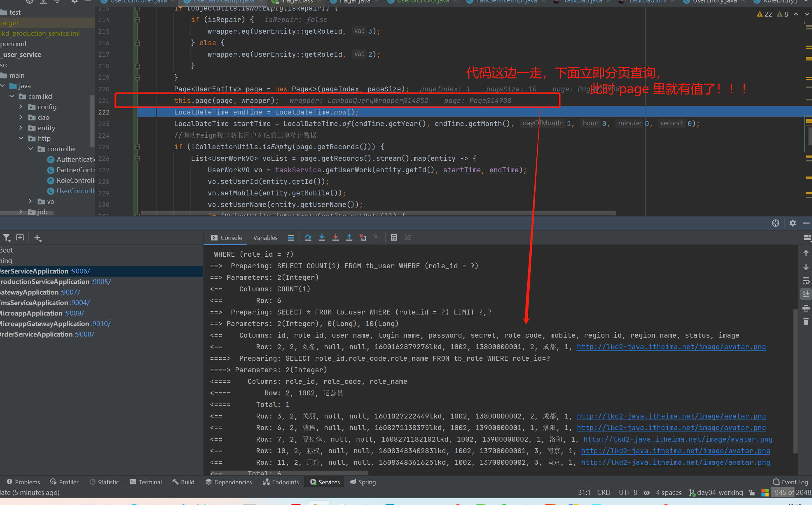Expand the vo package folder
This screenshot has width=812, height=505.
[30, 201]
